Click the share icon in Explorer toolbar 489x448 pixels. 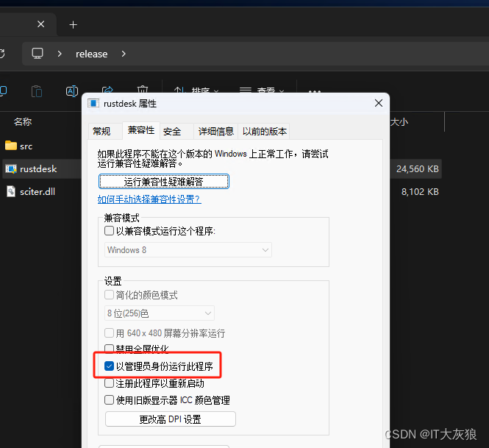tap(107, 90)
